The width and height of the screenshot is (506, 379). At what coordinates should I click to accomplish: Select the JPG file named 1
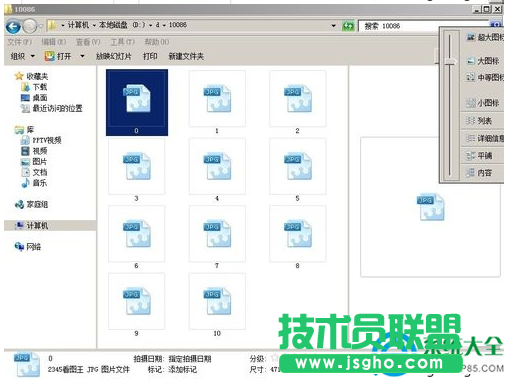[217, 102]
